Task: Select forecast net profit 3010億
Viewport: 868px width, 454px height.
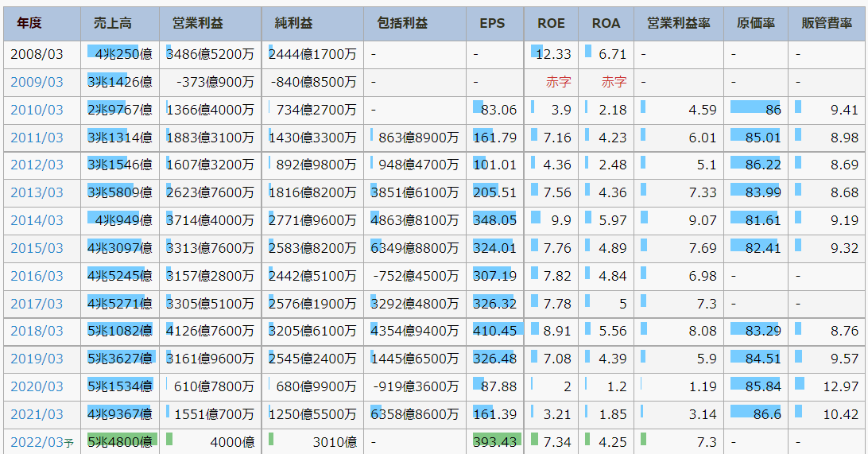Action: tap(335, 442)
